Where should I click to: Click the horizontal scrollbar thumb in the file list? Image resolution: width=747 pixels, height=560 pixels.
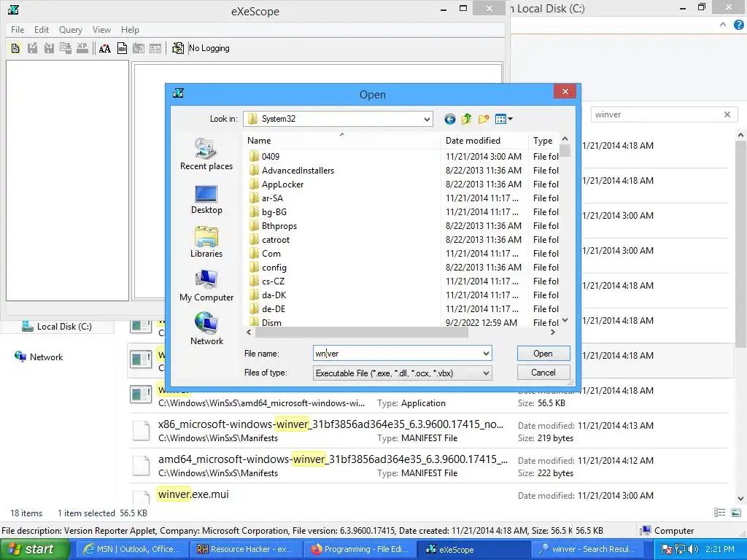click(362, 332)
